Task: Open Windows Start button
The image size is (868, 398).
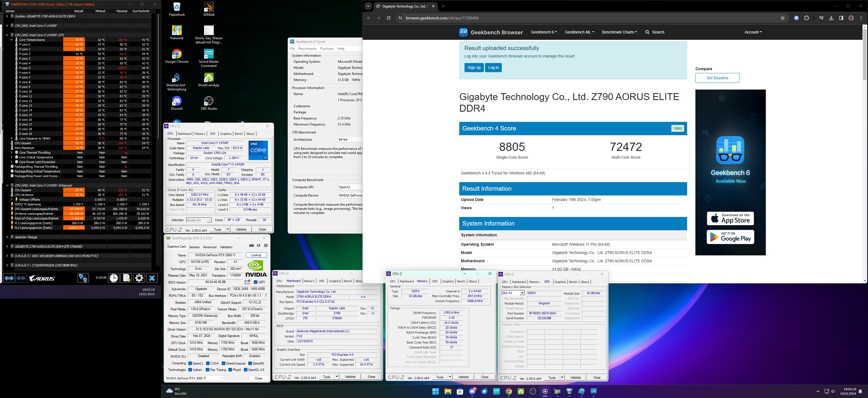Action: pyautogui.click(x=435, y=391)
